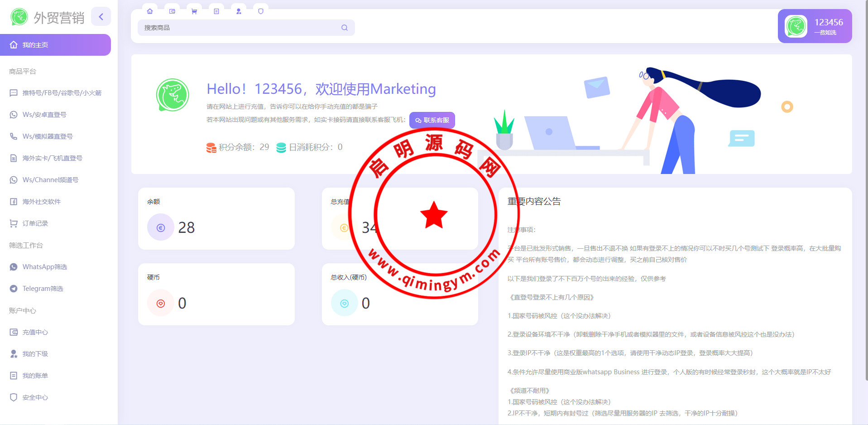Open 订单记录 in the sidebar
Screen dimensions: 868x425
(35, 223)
